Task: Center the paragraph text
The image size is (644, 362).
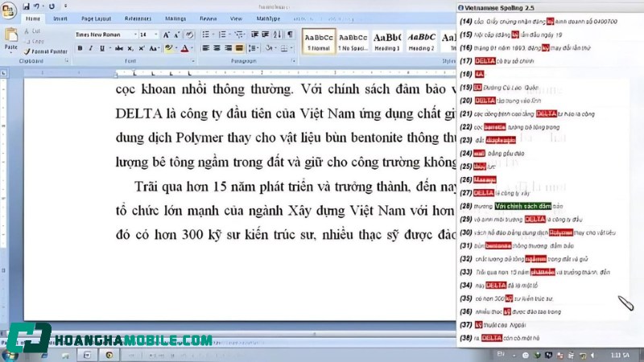Action: (x=217, y=48)
